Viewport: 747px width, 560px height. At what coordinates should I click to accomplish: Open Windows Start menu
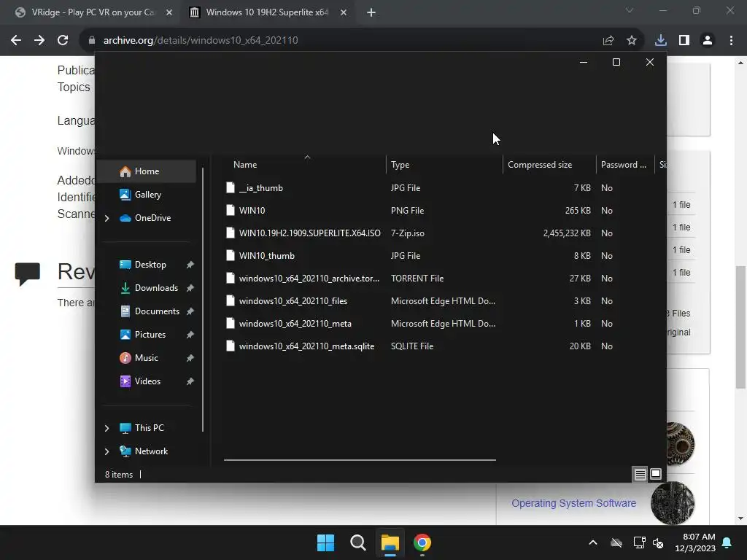pos(326,542)
